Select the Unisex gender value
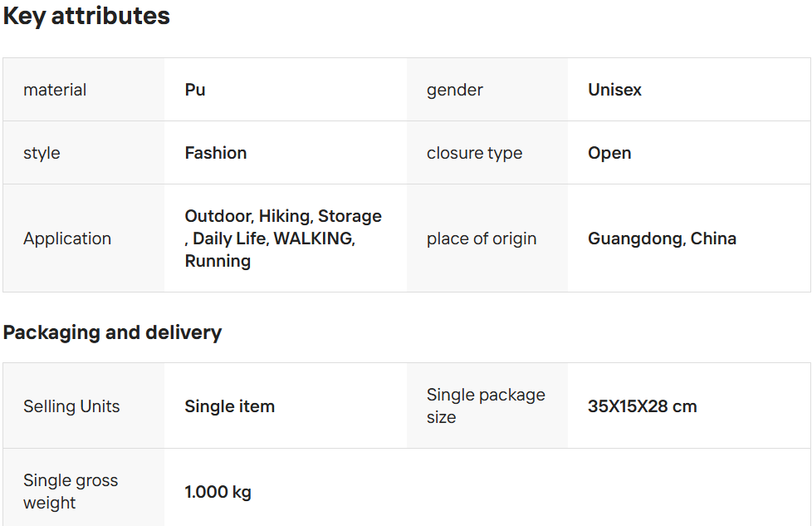 tap(614, 90)
